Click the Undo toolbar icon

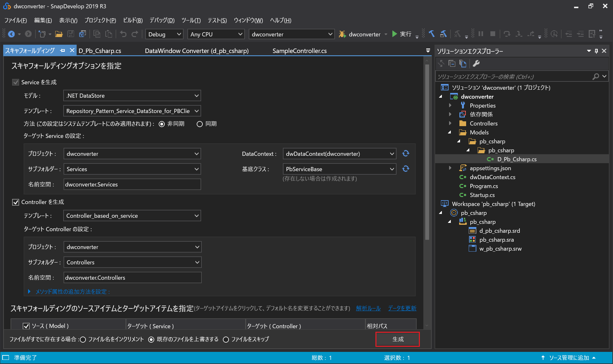[x=123, y=34]
